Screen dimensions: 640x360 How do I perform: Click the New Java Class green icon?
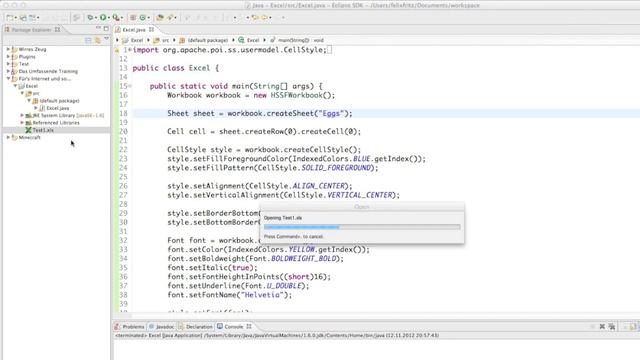143,18
